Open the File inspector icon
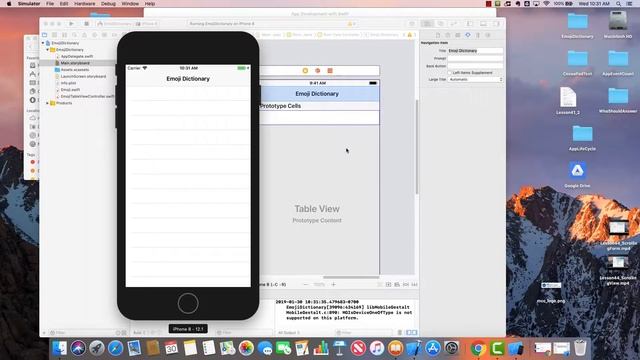The width and height of the screenshot is (640, 360). click(x=438, y=35)
